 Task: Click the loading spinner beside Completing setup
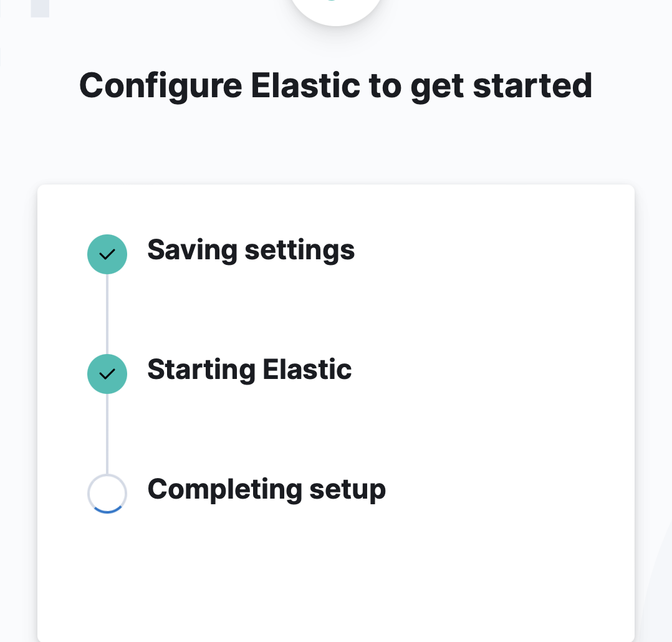(107, 494)
